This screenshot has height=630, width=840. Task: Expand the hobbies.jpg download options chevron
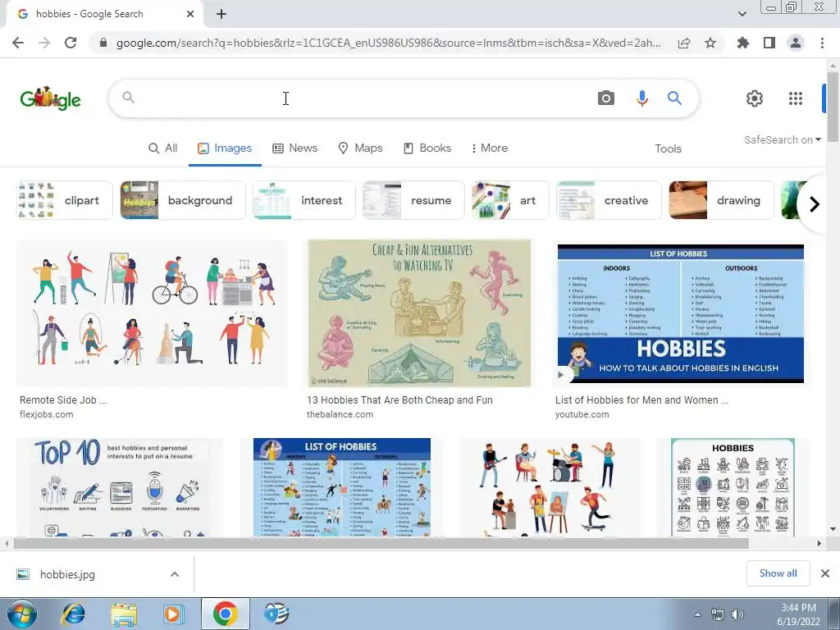tap(175, 574)
